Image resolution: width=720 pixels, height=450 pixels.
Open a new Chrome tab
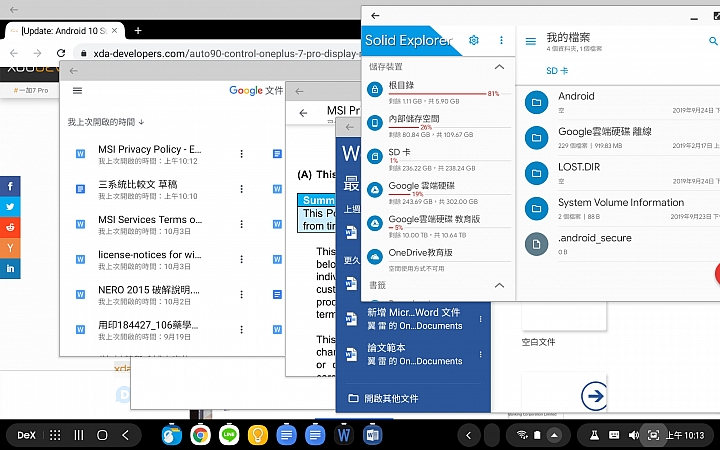[138, 31]
